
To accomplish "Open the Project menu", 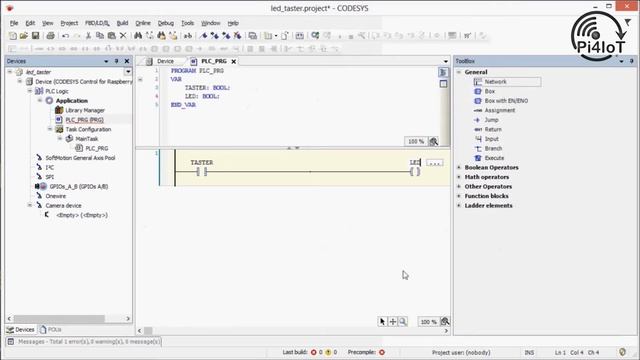I will click(x=69, y=23).
